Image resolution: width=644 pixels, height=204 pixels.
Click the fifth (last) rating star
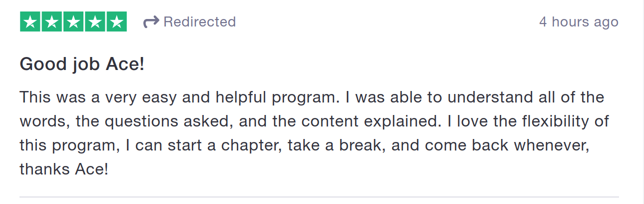(116, 21)
